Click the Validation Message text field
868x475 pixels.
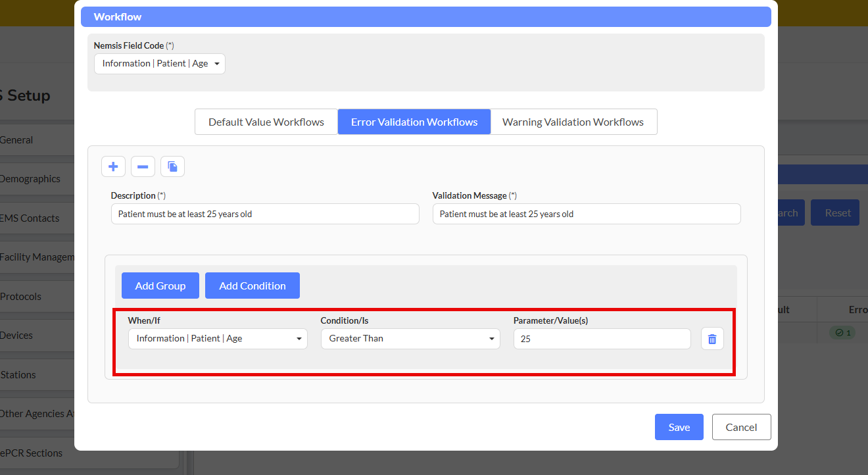click(586, 214)
